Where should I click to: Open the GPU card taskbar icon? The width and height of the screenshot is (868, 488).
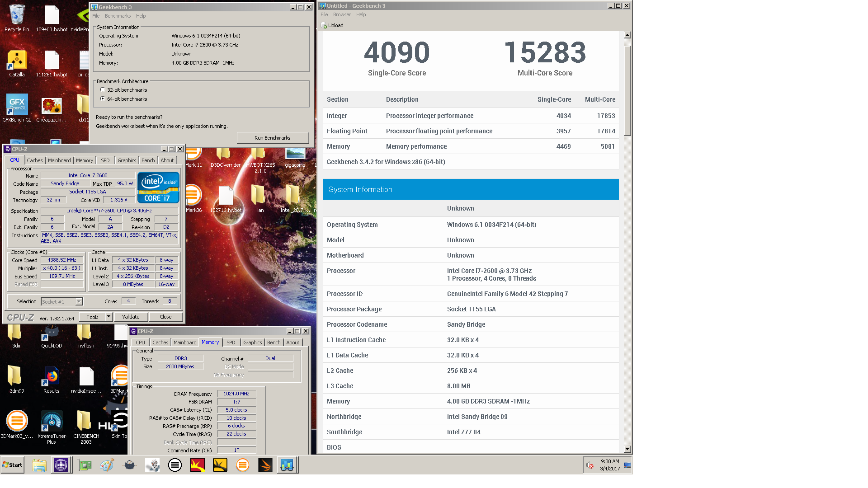point(85,465)
